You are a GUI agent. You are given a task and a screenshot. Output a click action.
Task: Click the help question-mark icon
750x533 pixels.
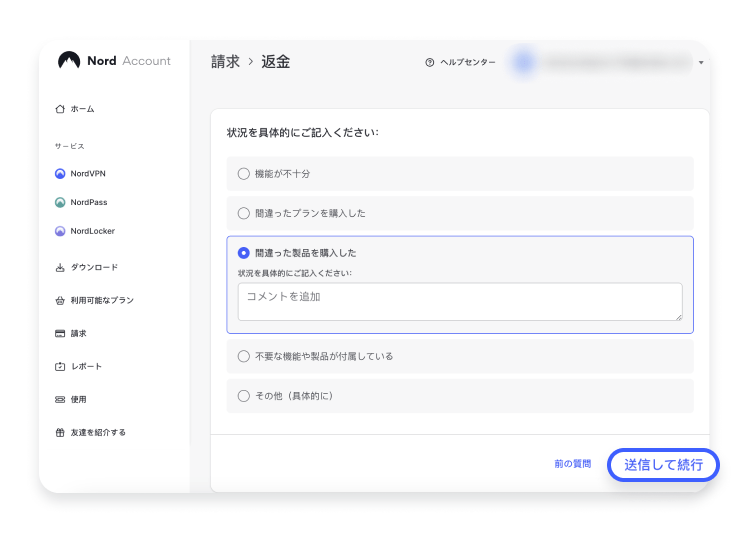tap(430, 62)
